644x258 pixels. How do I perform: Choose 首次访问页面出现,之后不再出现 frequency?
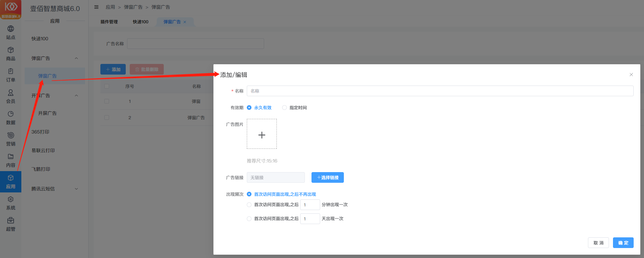(281, 194)
